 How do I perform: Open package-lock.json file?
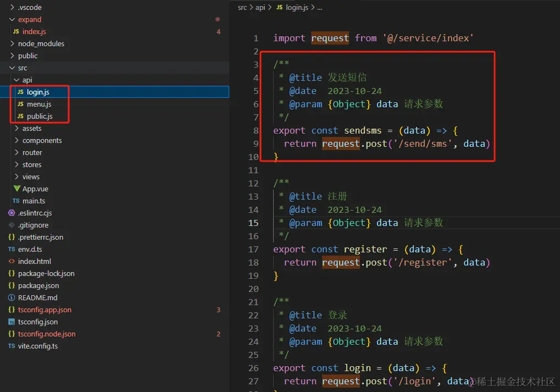tap(46, 273)
